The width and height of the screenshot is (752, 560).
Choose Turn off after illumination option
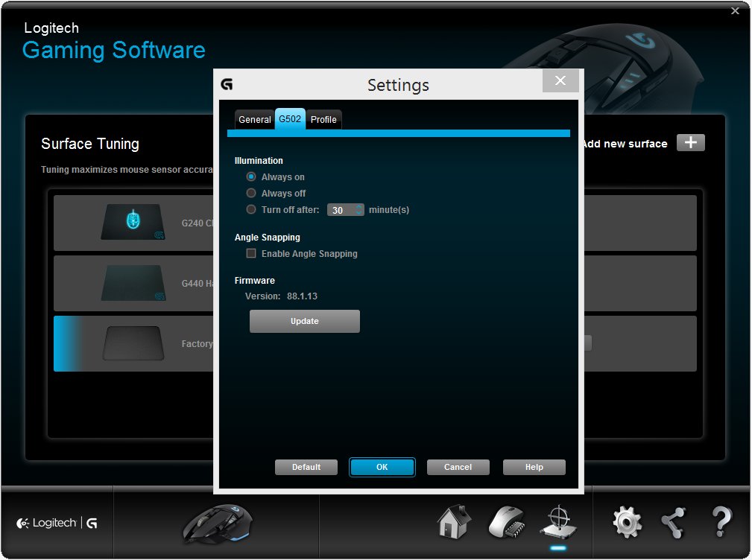tap(251, 209)
